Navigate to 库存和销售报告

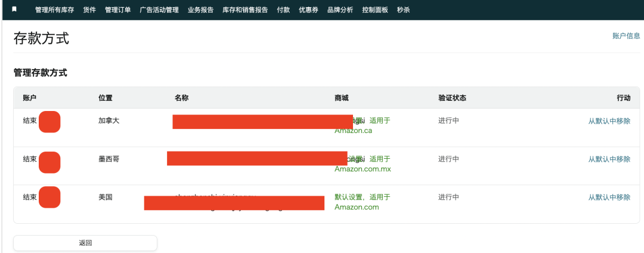point(245,10)
